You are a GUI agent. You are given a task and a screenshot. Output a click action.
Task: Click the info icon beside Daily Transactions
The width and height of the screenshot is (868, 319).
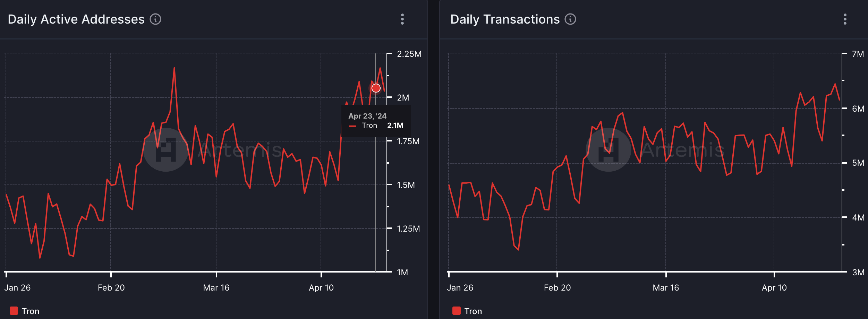tap(570, 19)
